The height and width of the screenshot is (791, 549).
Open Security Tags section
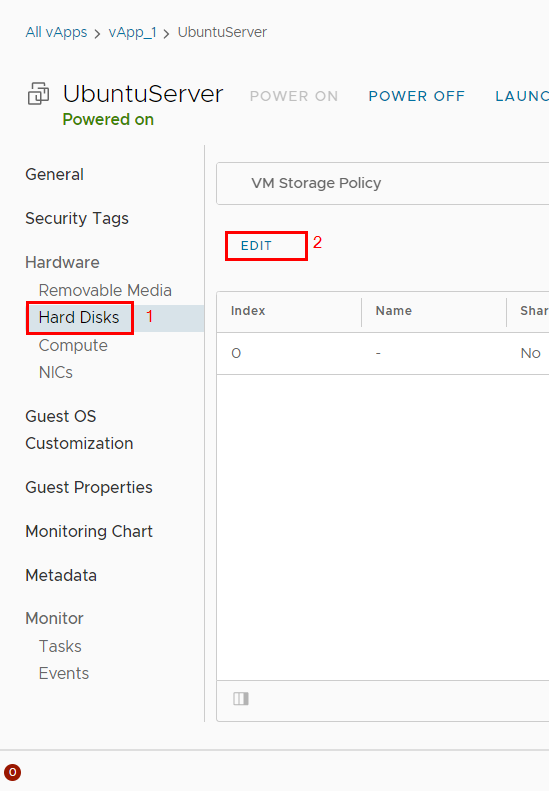77,218
